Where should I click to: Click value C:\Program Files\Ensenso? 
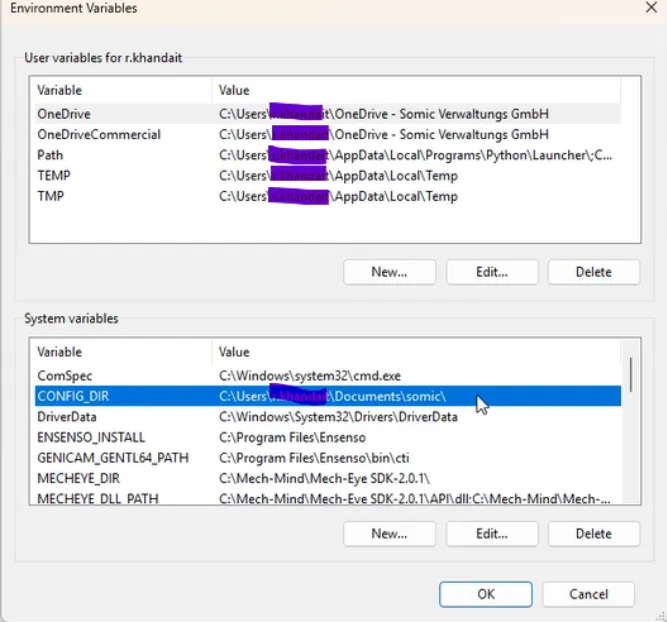(292, 437)
